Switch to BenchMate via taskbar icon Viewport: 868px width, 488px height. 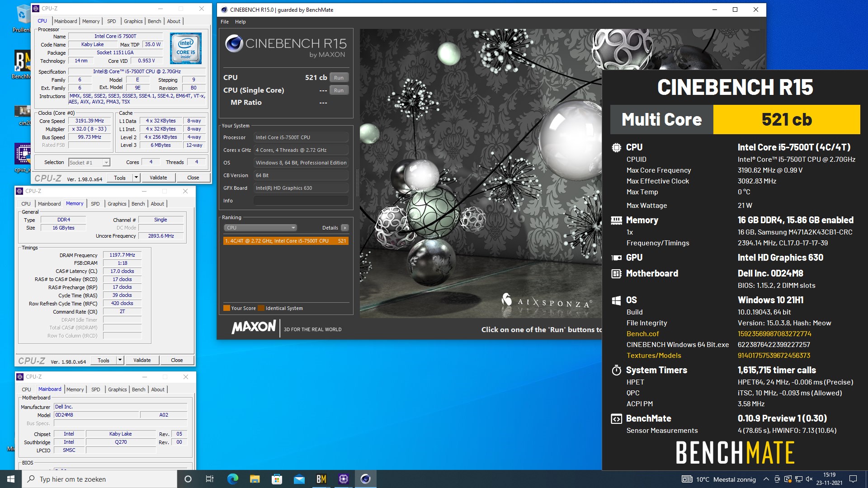tap(321, 479)
